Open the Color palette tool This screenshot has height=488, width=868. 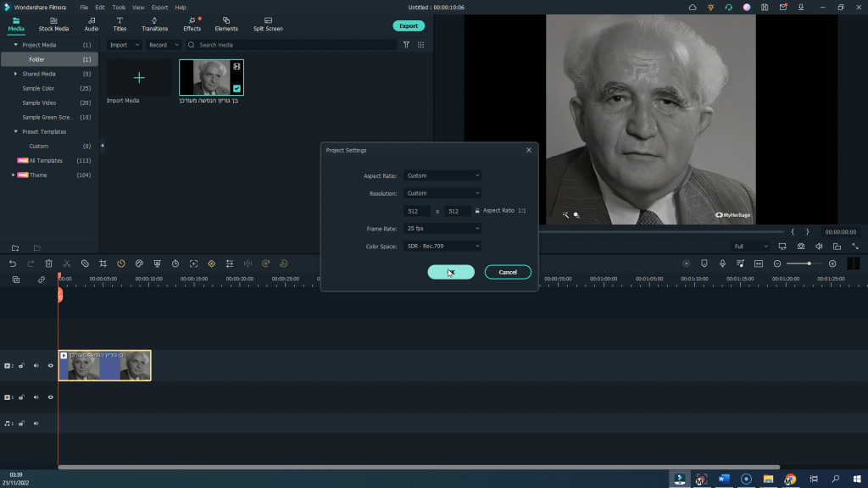(x=140, y=264)
